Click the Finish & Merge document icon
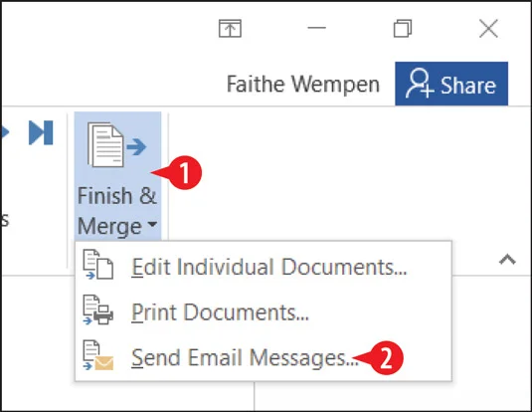The height and width of the screenshot is (412, 532). (x=117, y=144)
